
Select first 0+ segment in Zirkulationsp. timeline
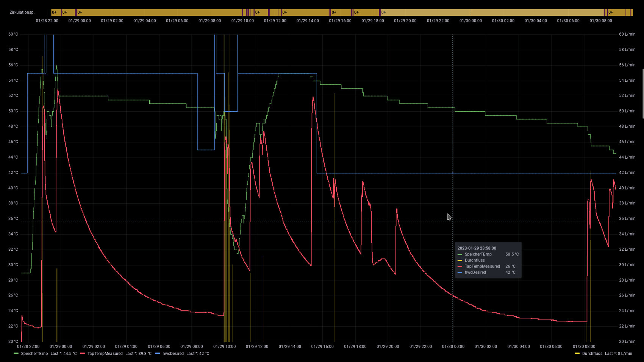pyautogui.click(x=55, y=12)
